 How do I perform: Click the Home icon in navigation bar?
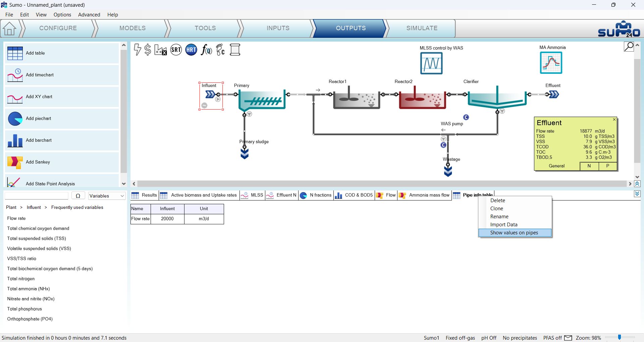tap(9, 28)
